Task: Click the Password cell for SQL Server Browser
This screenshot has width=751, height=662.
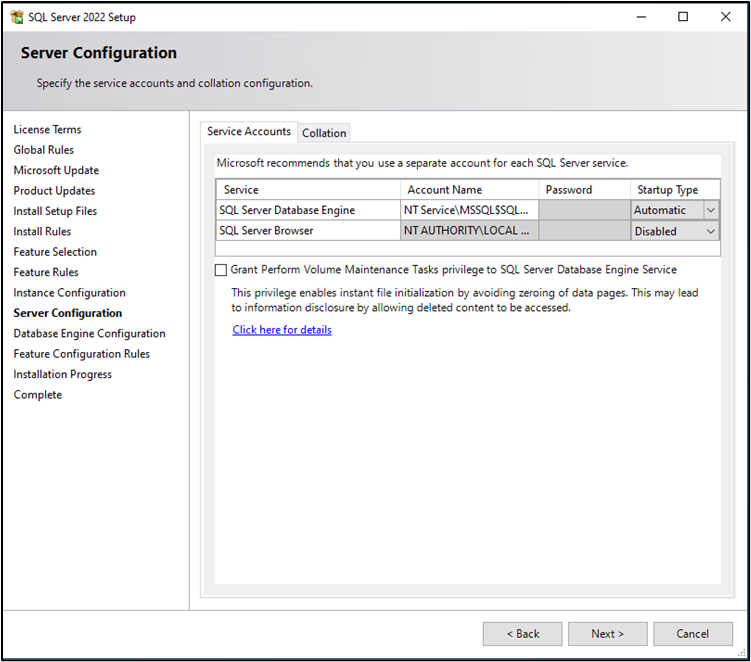Action: pos(584,231)
